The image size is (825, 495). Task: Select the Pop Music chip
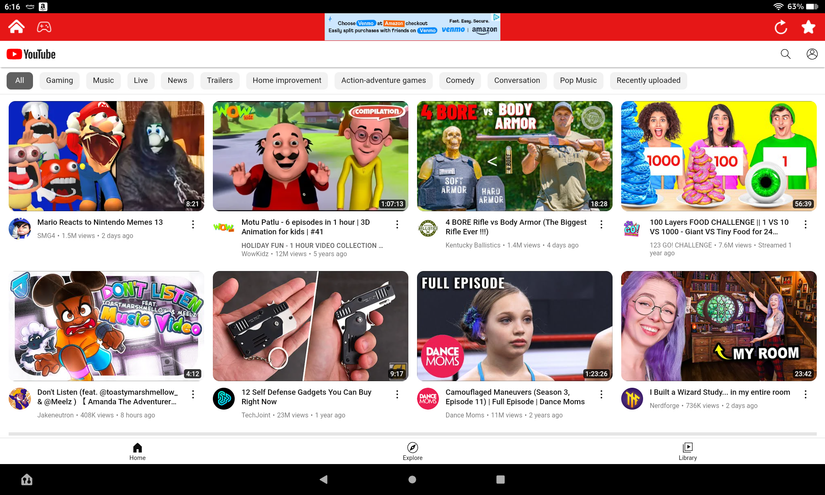[x=578, y=80]
